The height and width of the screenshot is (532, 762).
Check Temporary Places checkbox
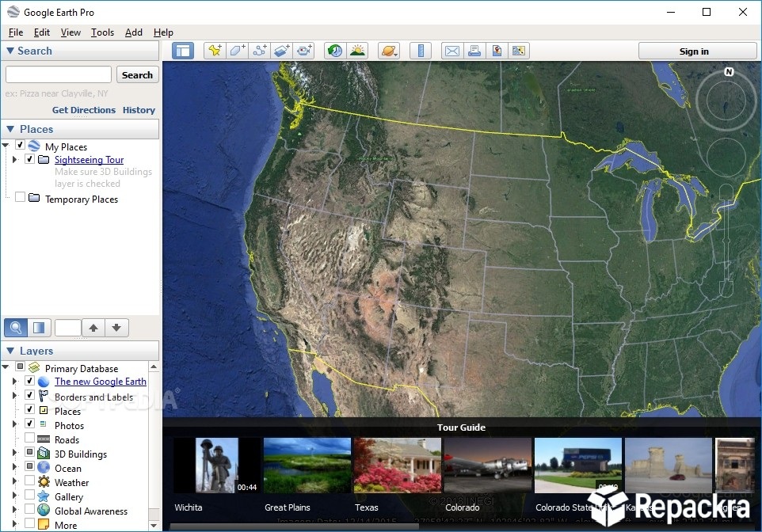(20, 197)
